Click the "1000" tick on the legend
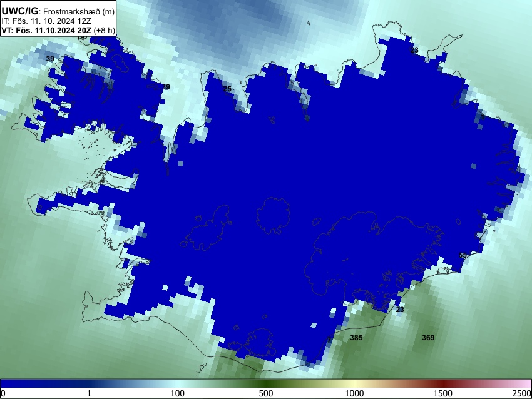 click(354, 393)
